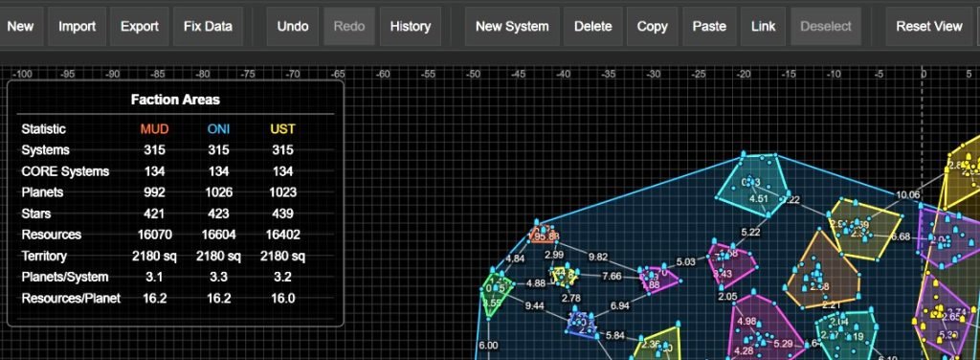Viewport: 980px width, 360px height.
Task: Select the ONI faction column header
Action: point(218,129)
